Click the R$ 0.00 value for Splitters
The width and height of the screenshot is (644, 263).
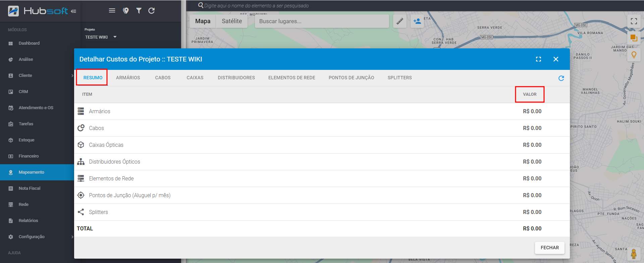(x=532, y=212)
